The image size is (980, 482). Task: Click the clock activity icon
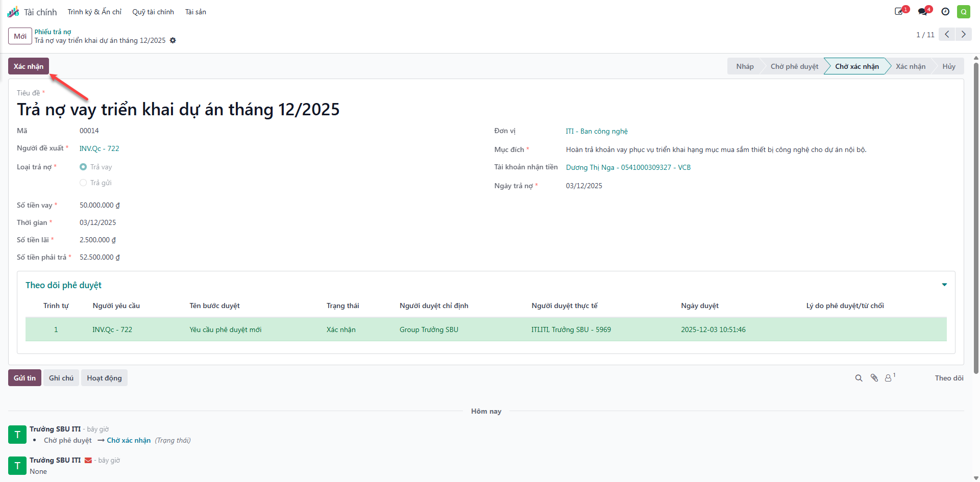point(945,12)
